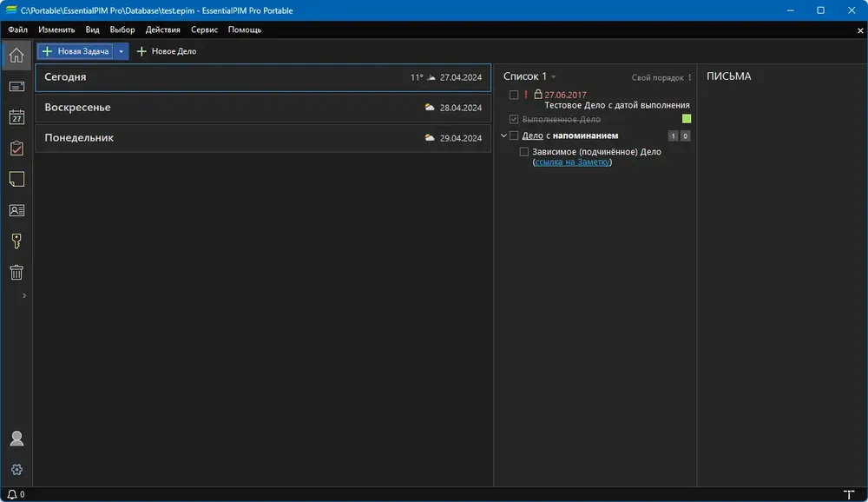Click the weather icon on Понедельник row
This screenshot has height=502, width=868.
430,138
